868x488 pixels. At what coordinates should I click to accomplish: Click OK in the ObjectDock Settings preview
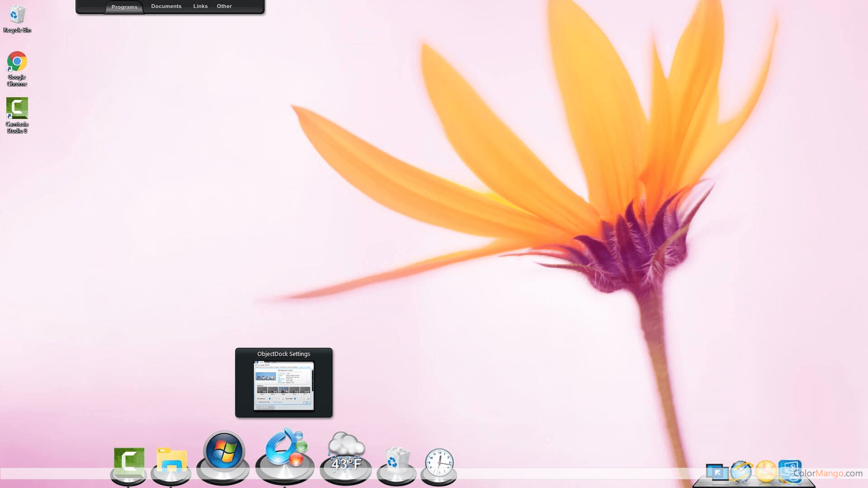pos(307,402)
